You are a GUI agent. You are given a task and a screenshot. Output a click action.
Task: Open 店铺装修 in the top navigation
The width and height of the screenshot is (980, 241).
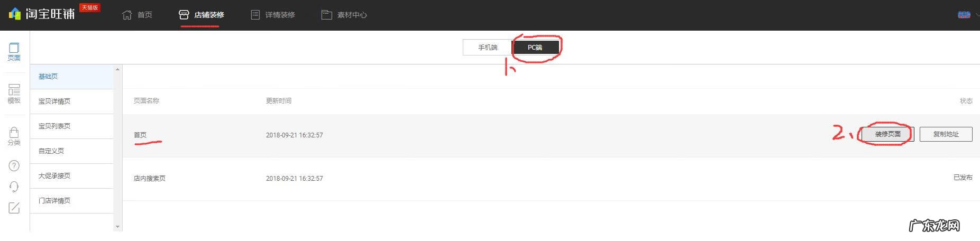(202, 15)
